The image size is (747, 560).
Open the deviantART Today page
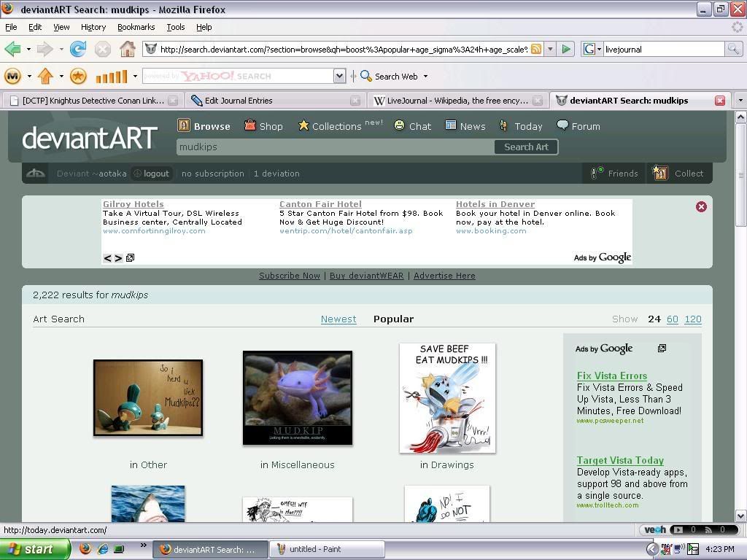(x=521, y=125)
